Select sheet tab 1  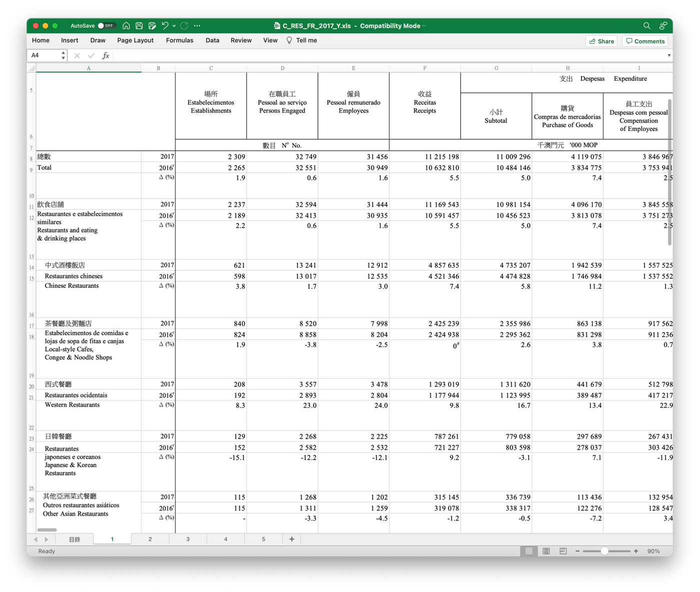point(112,539)
